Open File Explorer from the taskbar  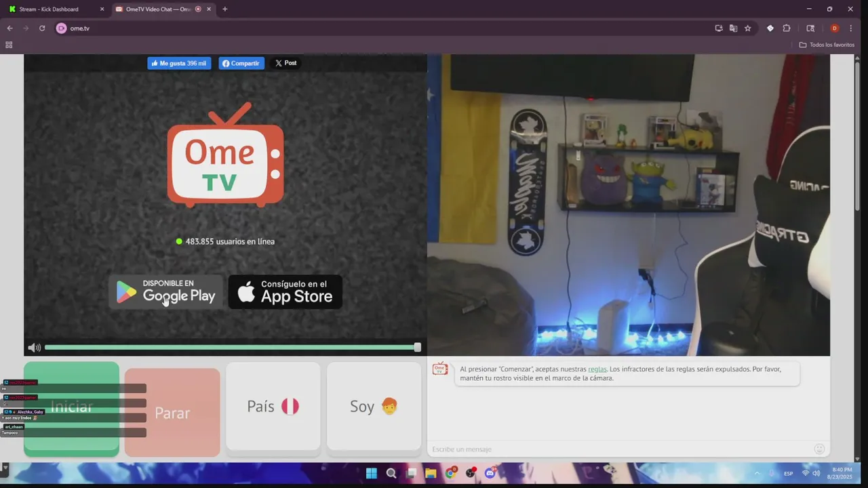coord(431,473)
